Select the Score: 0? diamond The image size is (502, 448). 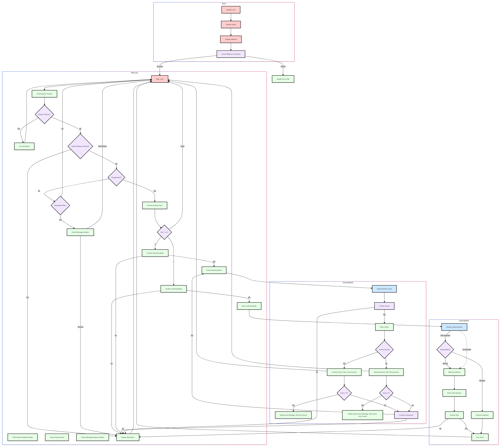point(386,393)
